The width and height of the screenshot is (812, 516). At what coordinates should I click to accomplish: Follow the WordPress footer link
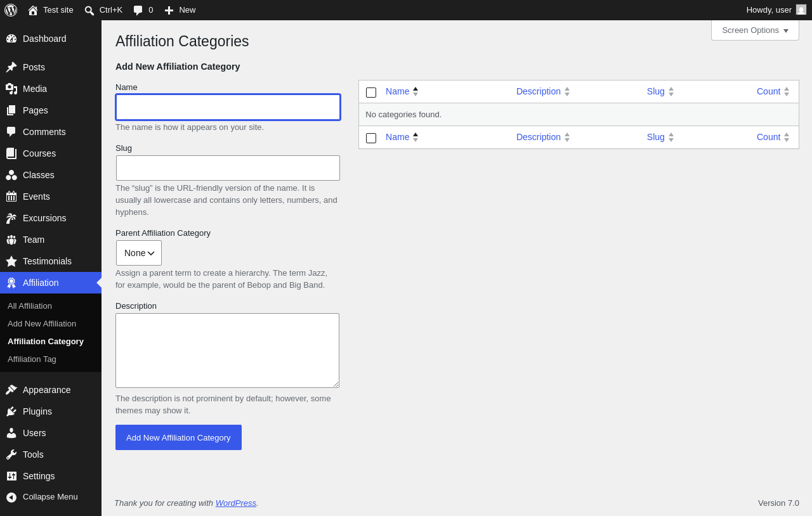(236, 503)
